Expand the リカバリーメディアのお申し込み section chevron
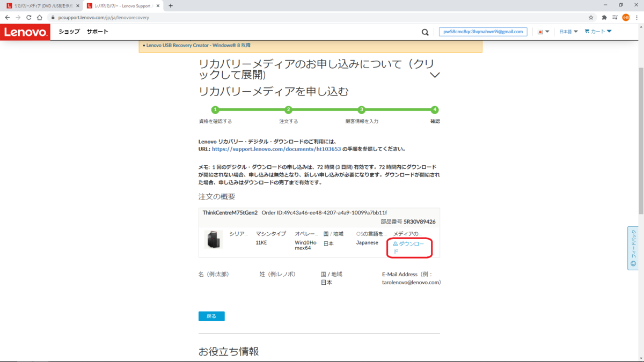 [435, 76]
